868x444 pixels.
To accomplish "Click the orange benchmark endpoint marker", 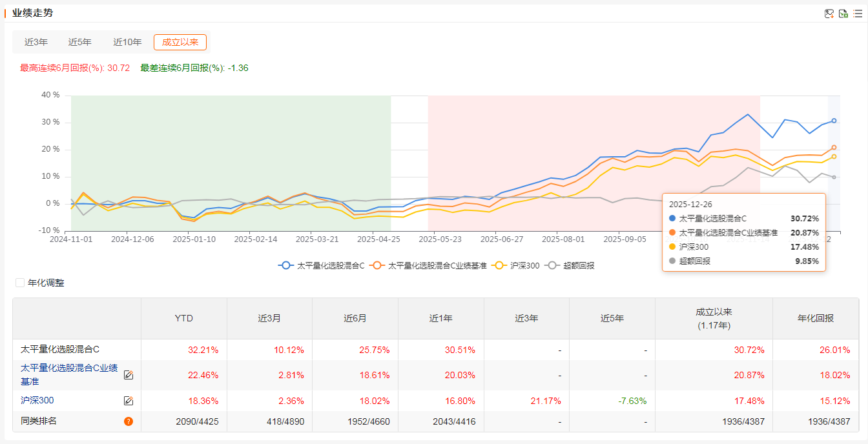I will pos(834,147).
